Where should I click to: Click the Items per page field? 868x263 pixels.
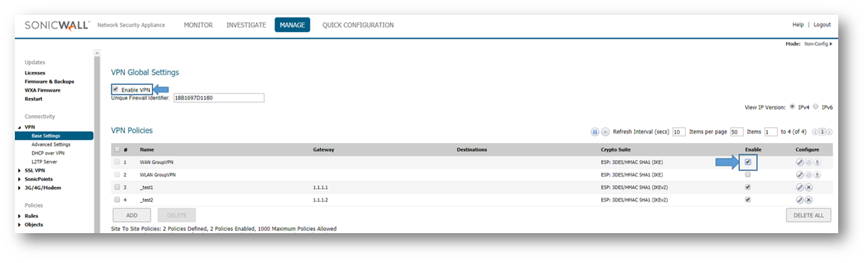click(737, 132)
